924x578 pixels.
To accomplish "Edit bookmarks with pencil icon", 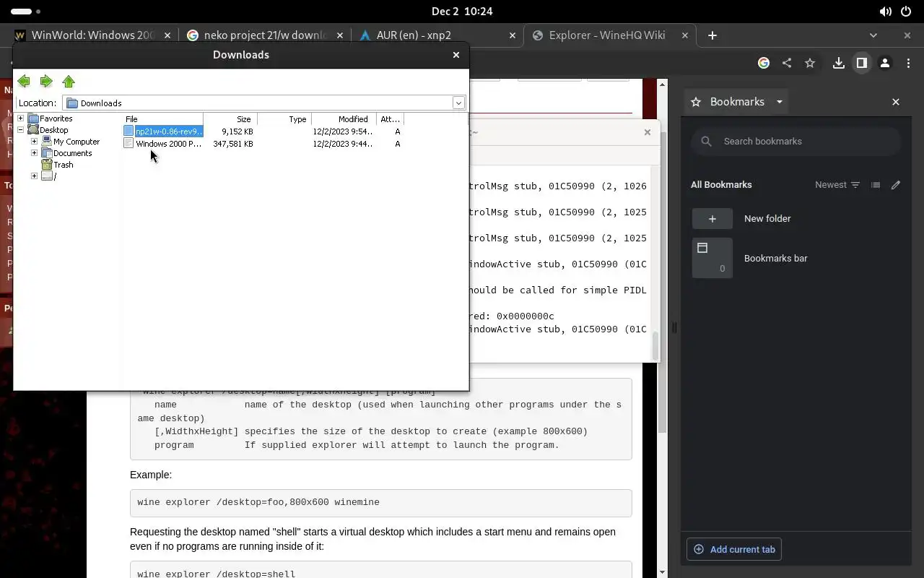I will coord(896,185).
